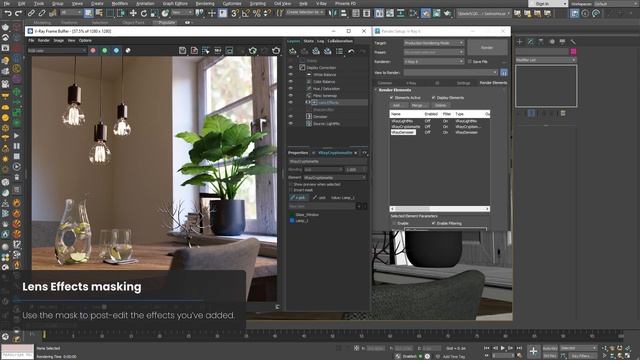
Task: Click the layer list icon in Layers toolbar
Action: tap(339, 51)
